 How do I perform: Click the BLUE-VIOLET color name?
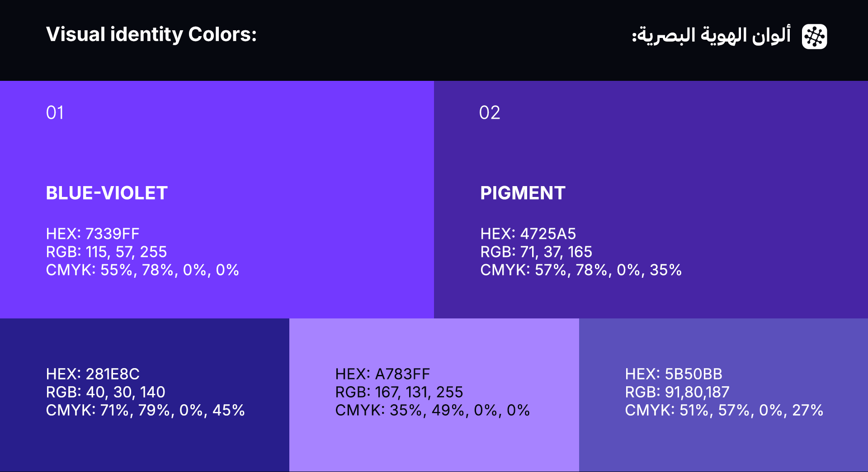coord(107,193)
